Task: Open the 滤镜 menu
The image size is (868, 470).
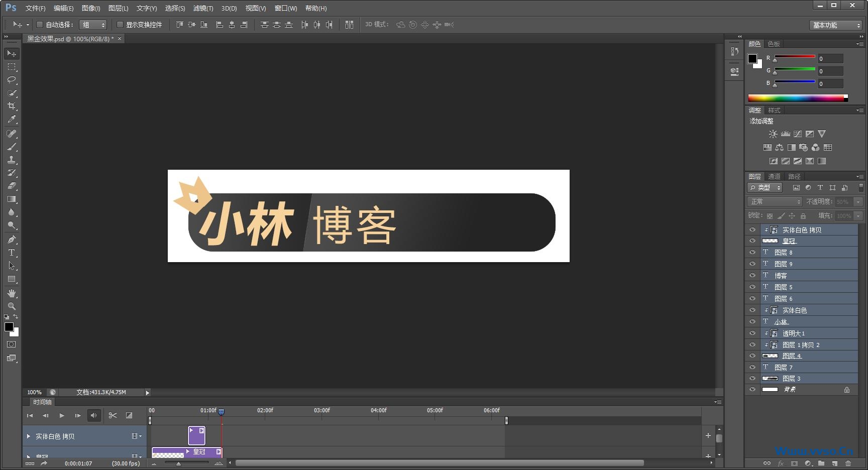Action: point(203,8)
